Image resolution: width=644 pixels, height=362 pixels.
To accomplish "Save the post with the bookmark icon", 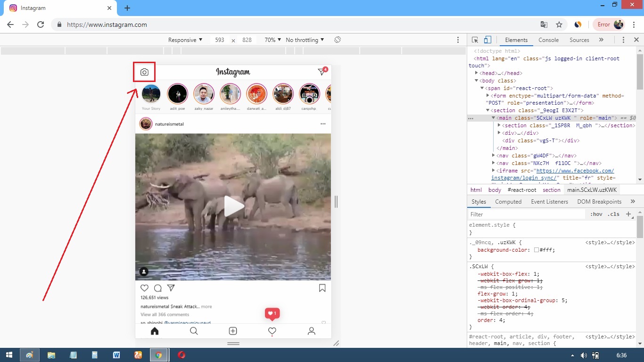I will point(322,288).
